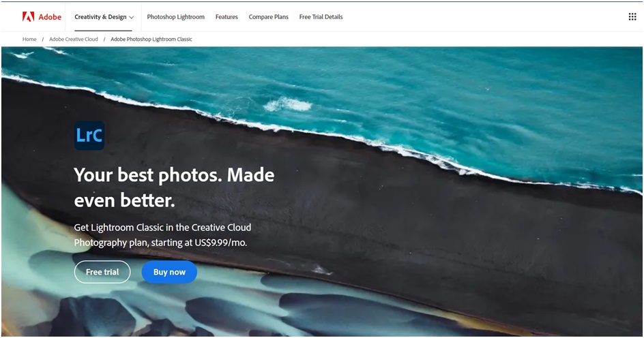The height and width of the screenshot is (338, 644).
Task: Expand the Creativity & Design menu
Action: 100,16
